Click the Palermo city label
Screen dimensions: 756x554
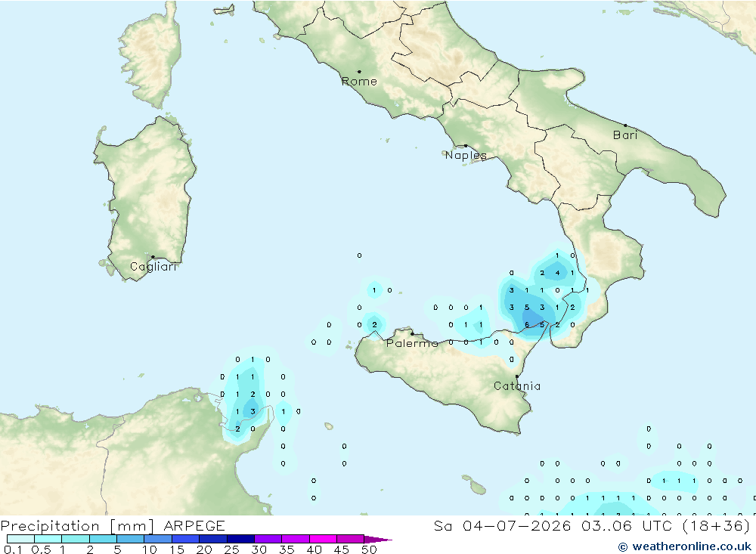[x=412, y=343]
